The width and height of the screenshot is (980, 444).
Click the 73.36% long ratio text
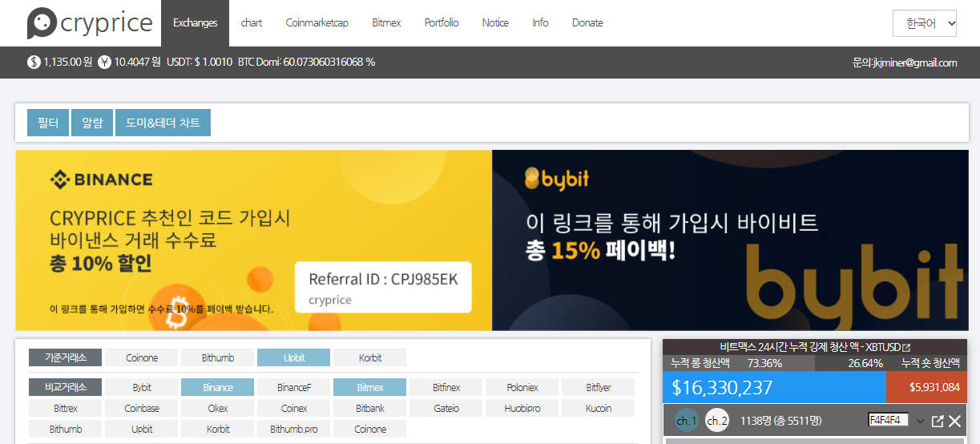click(x=764, y=363)
